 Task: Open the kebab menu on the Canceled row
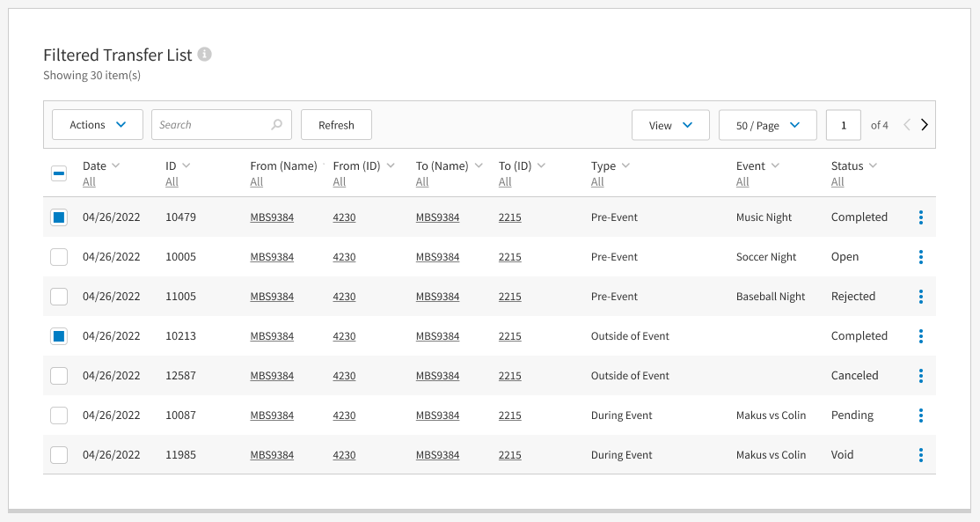pyautogui.click(x=921, y=375)
